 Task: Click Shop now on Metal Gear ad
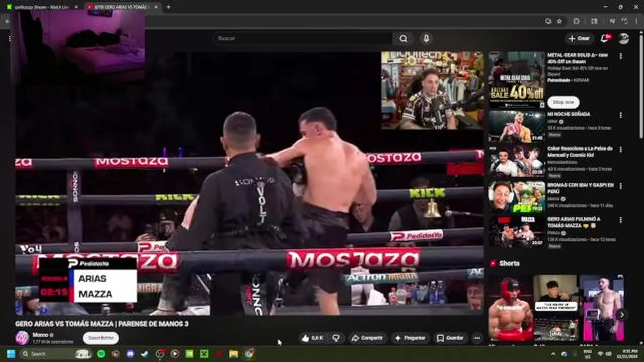[563, 102]
